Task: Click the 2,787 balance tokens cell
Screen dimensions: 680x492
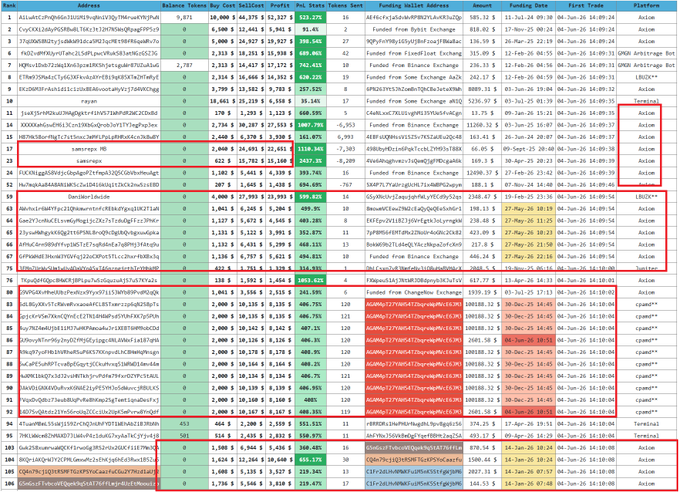Action: click(184, 65)
